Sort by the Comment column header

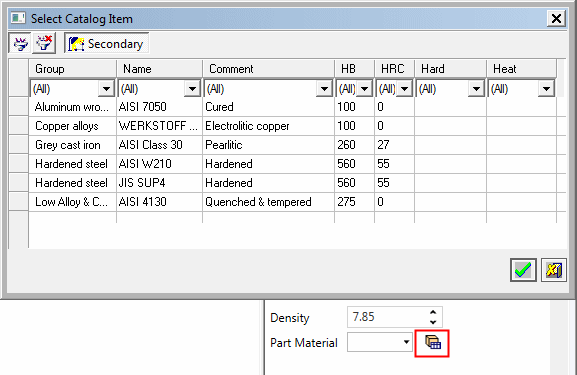point(268,69)
